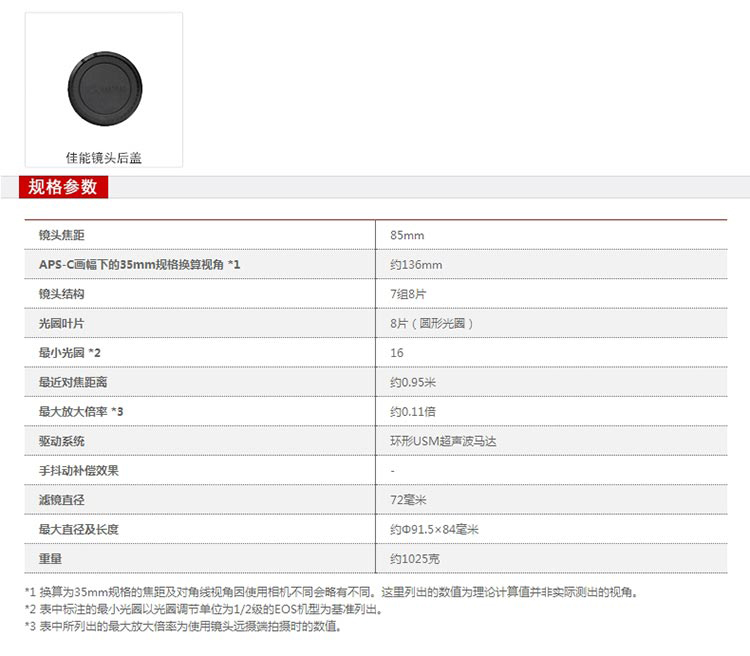This screenshot has width=750, height=656.
Task: Click the 7组8片 value
Action: pyautogui.click(x=408, y=294)
